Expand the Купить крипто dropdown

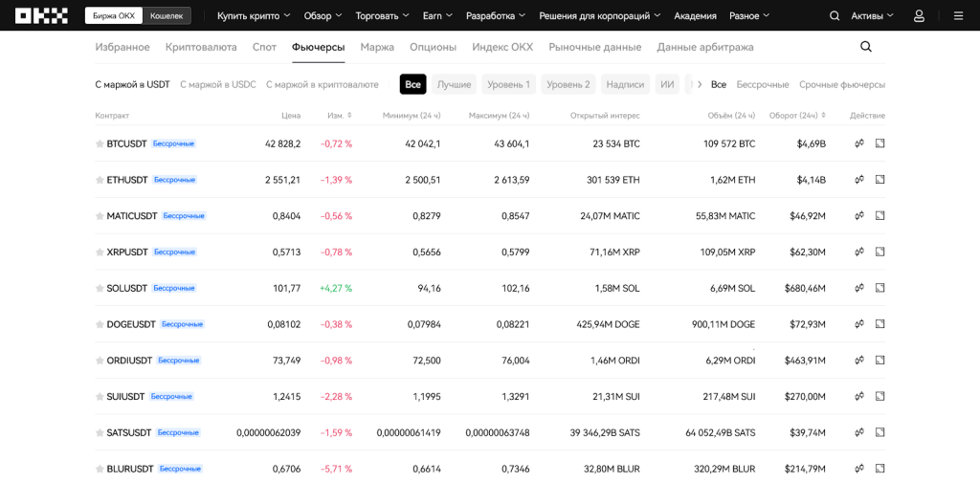tap(254, 16)
